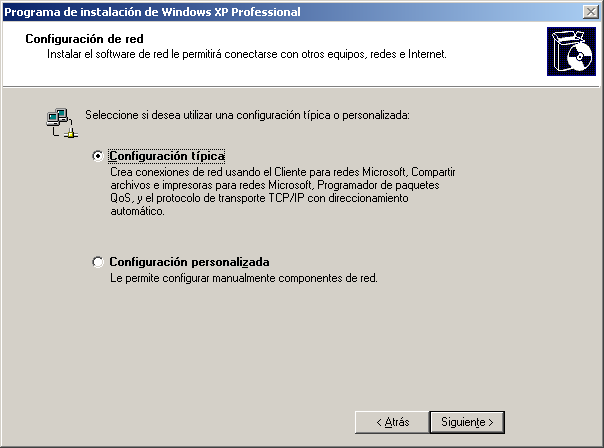Image resolution: width=604 pixels, height=448 pixels.
Task: Click the "Configuración personalizada" label text
Action: tap(189, 263)
